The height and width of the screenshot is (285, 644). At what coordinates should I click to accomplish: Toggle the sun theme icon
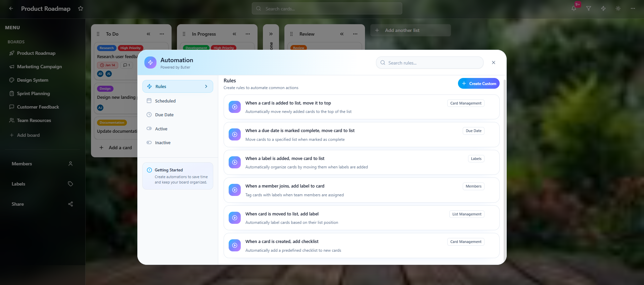618,8
